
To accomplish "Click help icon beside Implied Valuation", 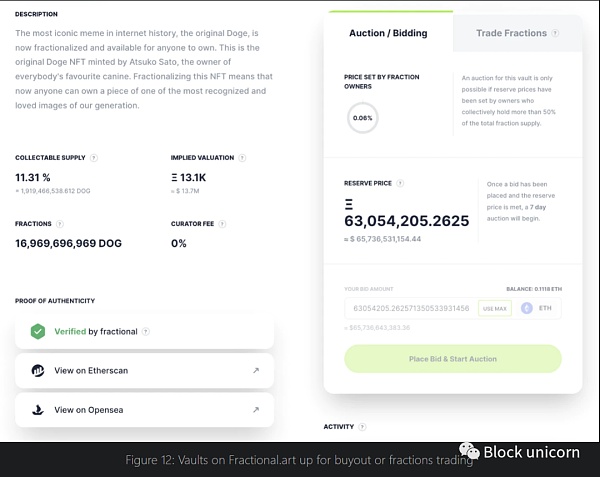I will pyautogui.click(x=242, y=158).
